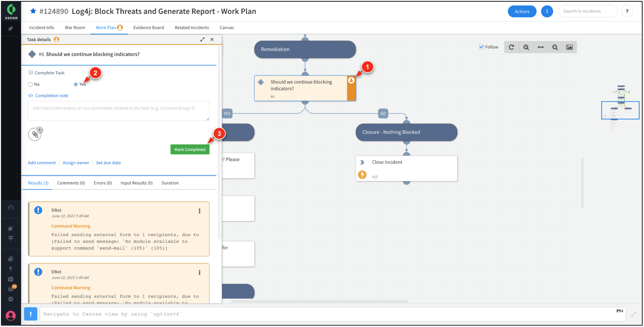The image size is (644, 327).
Task: Open the help question mark button
Action: 627,11
